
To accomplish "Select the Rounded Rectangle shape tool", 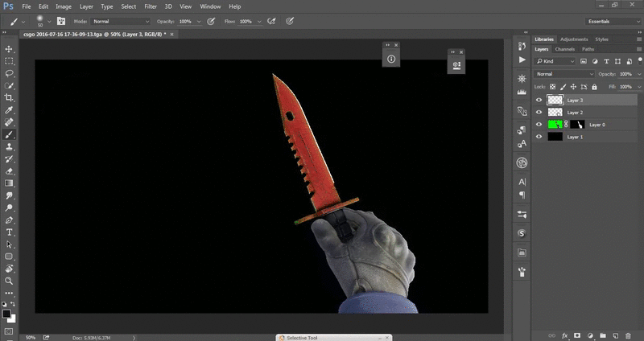I will 9,257.
